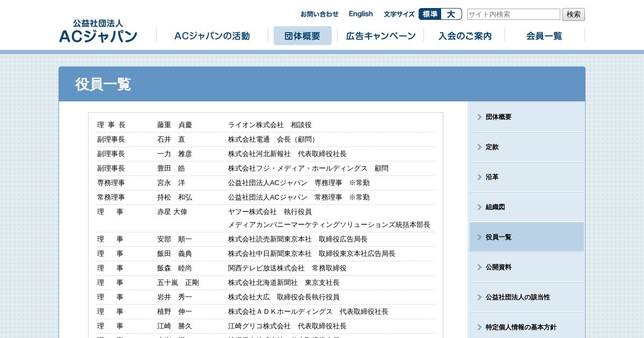Image resolution: width=644 pixels, height=338 pixels.
Task: Click 江崎グリコ株式会社 代表取締役社長 text
Action: click(x=287, y=326)
